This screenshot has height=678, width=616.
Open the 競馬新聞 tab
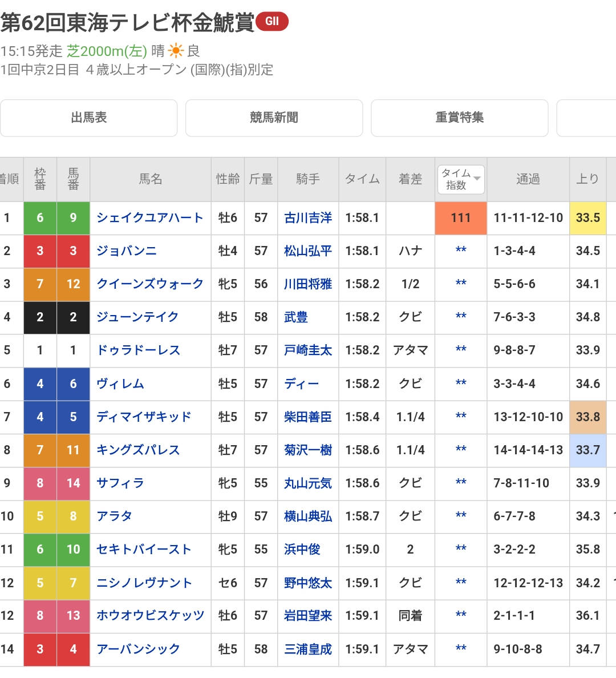[x=274, y=118]
